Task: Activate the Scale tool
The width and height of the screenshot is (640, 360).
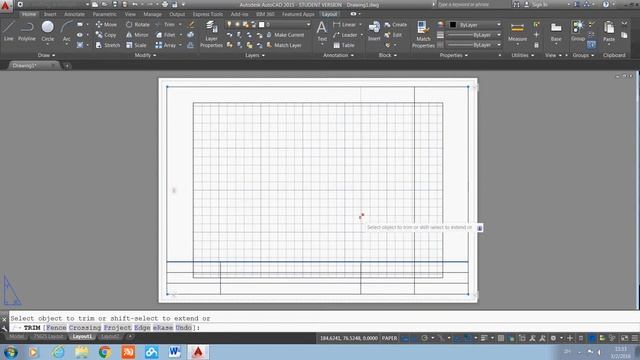Action: point(136,45)
